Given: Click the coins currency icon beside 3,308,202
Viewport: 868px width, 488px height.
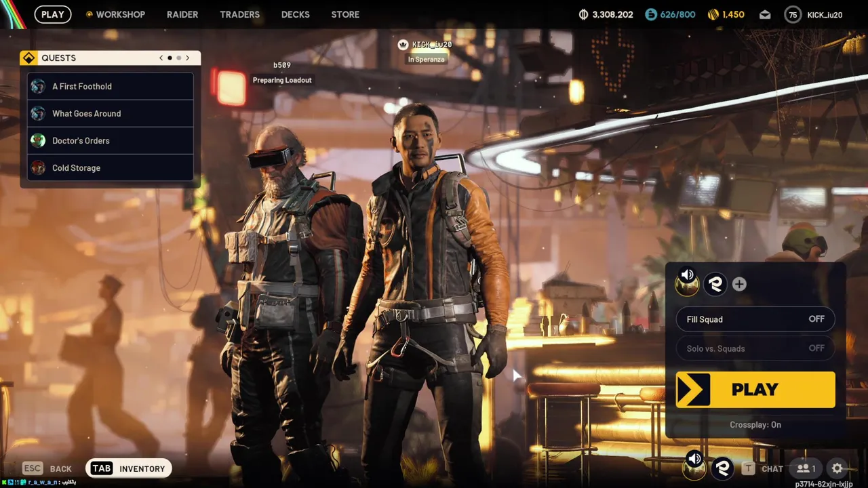Looking at the screenshot, I should click(584, 14).
